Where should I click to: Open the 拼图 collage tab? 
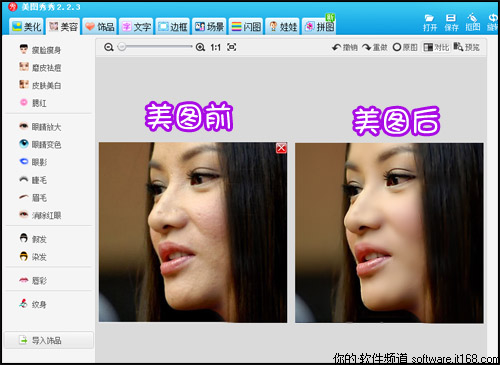319,27
